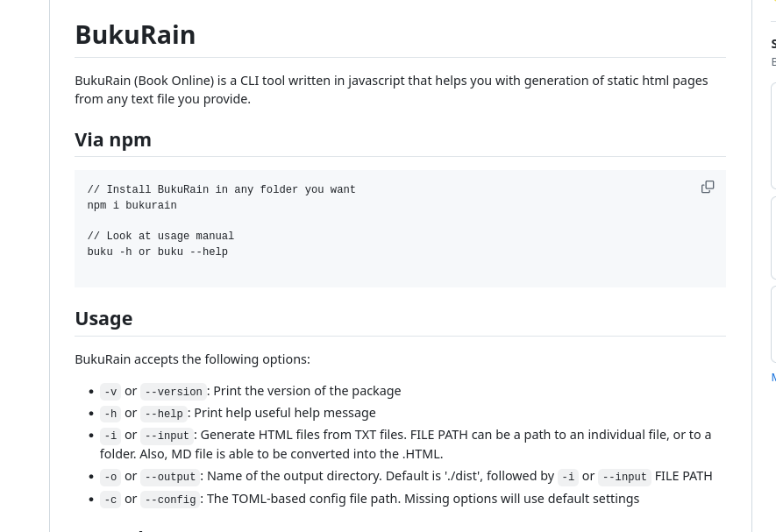This screenshot has width=776, height=532.
Task: Click the -o option code tag
Action: [x=110, y=477]
